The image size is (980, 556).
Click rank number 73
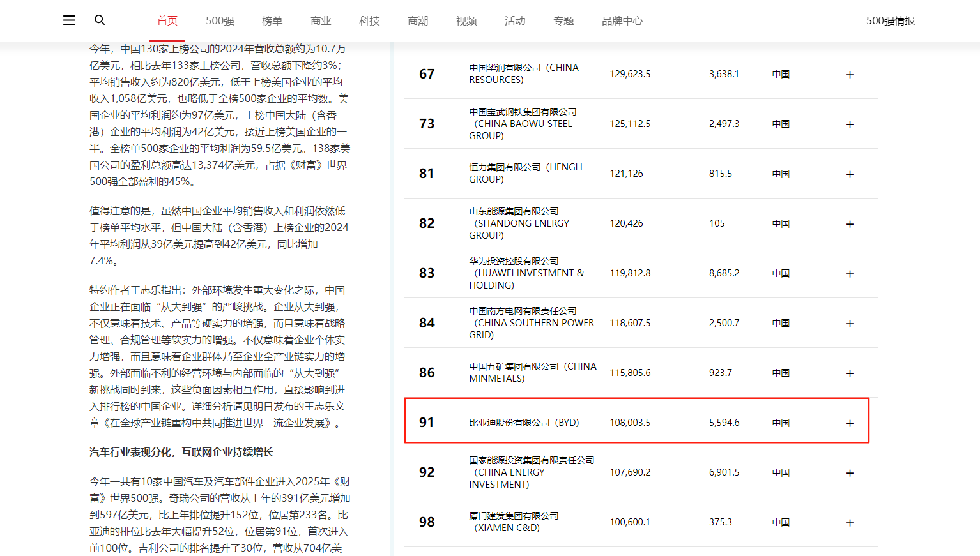pos(427,124)
